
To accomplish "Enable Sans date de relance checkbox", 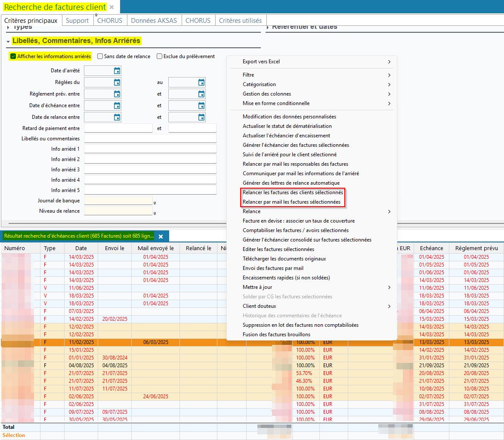I will [x=100, y=56].
